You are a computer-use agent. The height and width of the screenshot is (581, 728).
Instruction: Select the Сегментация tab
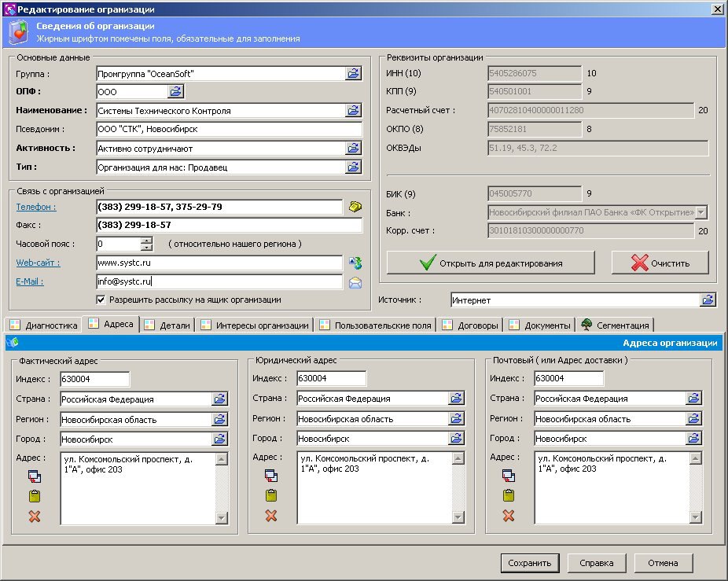pos(615,325)
